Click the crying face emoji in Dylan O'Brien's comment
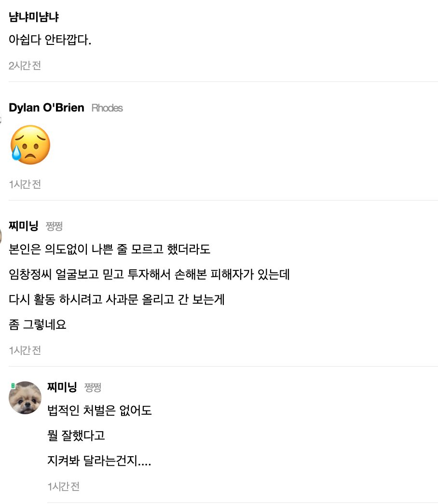438x504 pixels. [30, 145]
